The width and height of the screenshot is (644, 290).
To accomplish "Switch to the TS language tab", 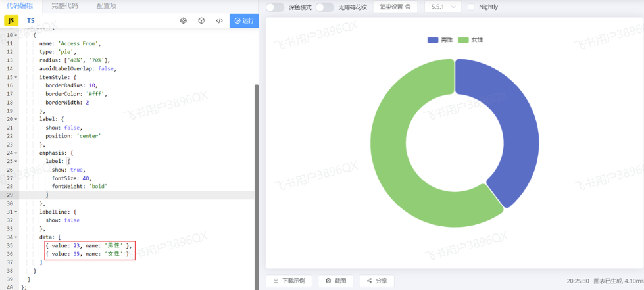I will 31,20.
